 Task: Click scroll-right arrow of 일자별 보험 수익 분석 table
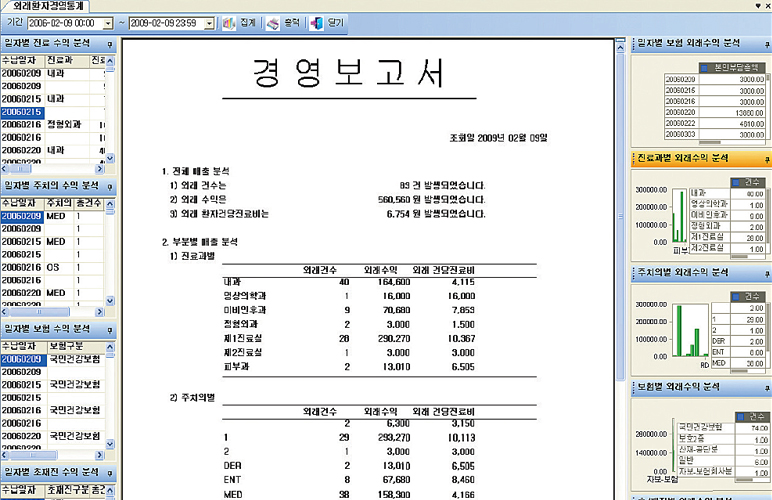tap(100, 455)
